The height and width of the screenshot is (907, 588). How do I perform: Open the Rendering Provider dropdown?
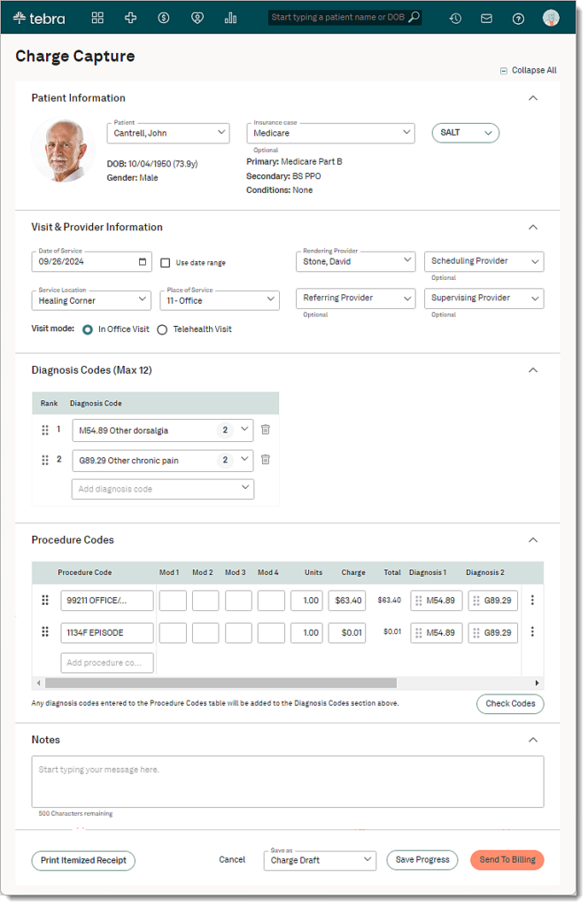click(x=356, y=261)
